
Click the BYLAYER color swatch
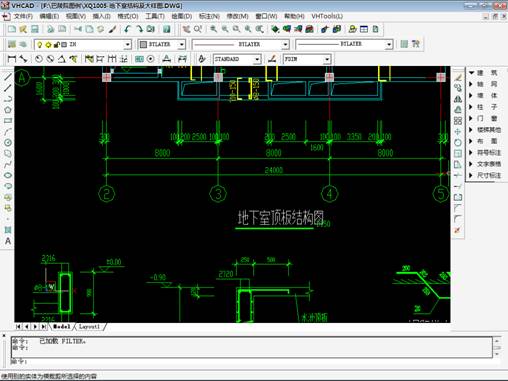[x=143, y=44]
